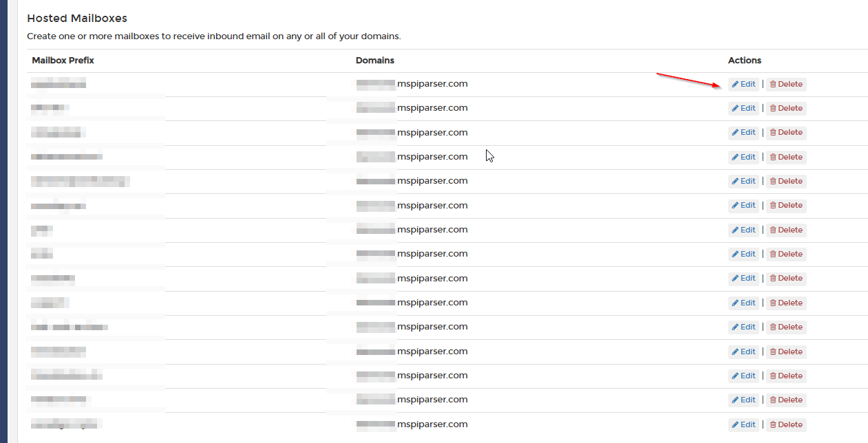Click pencil icon in seventh mailbox row

(x=735, y=230)
